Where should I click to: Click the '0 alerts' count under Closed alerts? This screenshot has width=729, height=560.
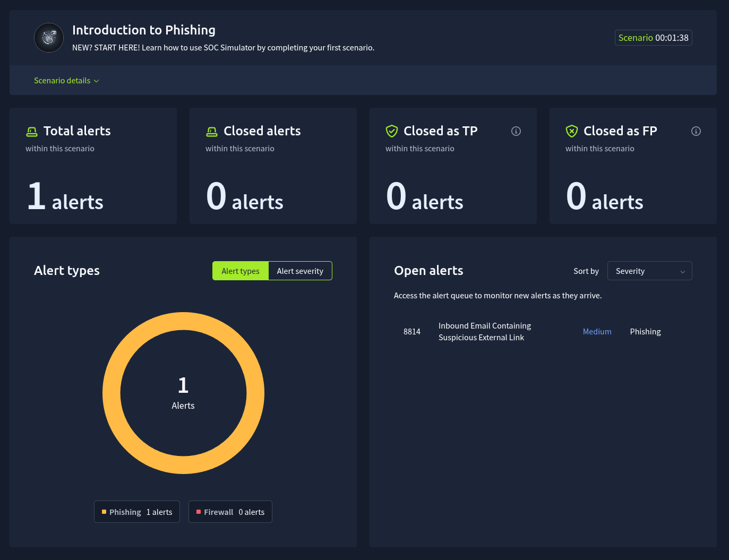click(245, 196)
